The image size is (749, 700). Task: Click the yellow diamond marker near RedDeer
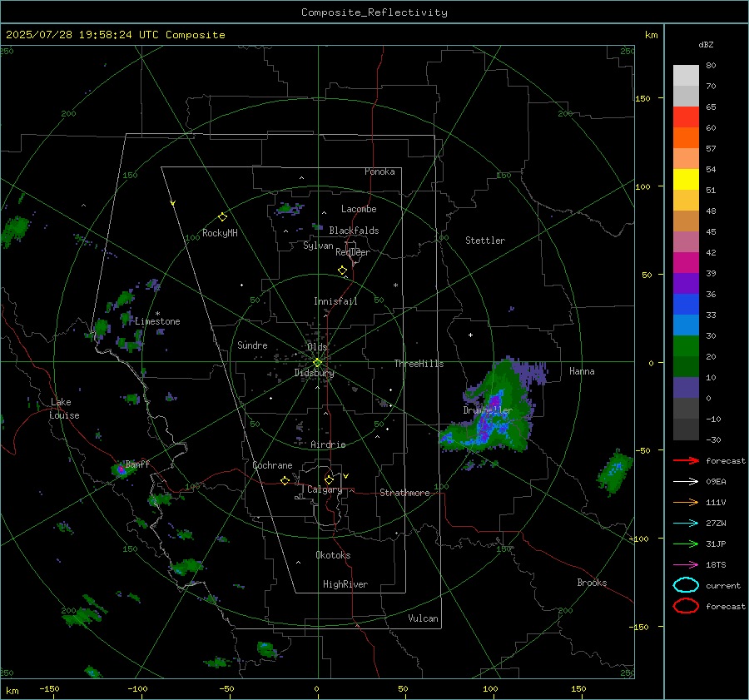click(x=342, y=271)
